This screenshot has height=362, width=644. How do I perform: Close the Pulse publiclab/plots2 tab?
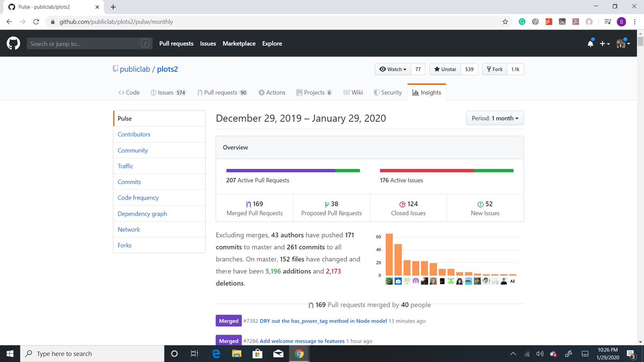click(x=97, y=7)
